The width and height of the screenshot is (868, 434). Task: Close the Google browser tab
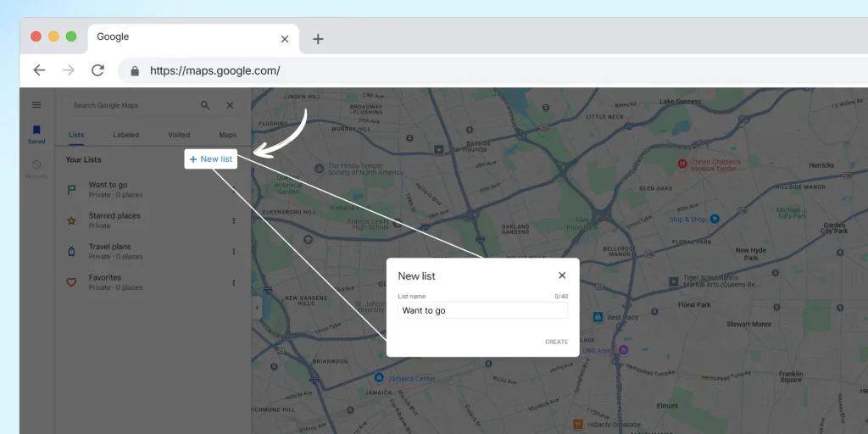[285, 39]
